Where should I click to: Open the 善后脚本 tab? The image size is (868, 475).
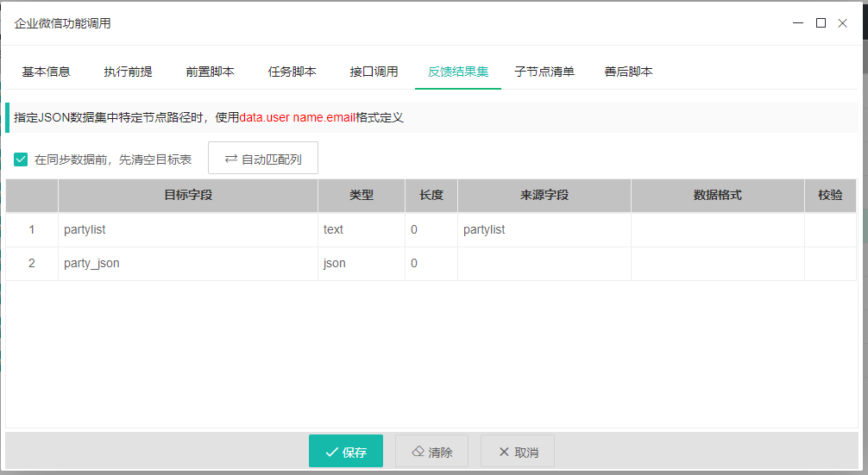(628, 72)
